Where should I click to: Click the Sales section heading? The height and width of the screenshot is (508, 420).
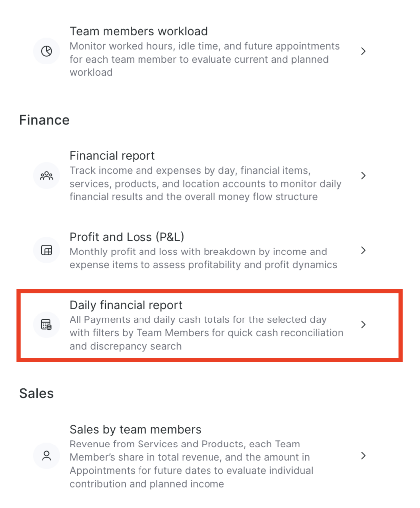click(36, 393)
